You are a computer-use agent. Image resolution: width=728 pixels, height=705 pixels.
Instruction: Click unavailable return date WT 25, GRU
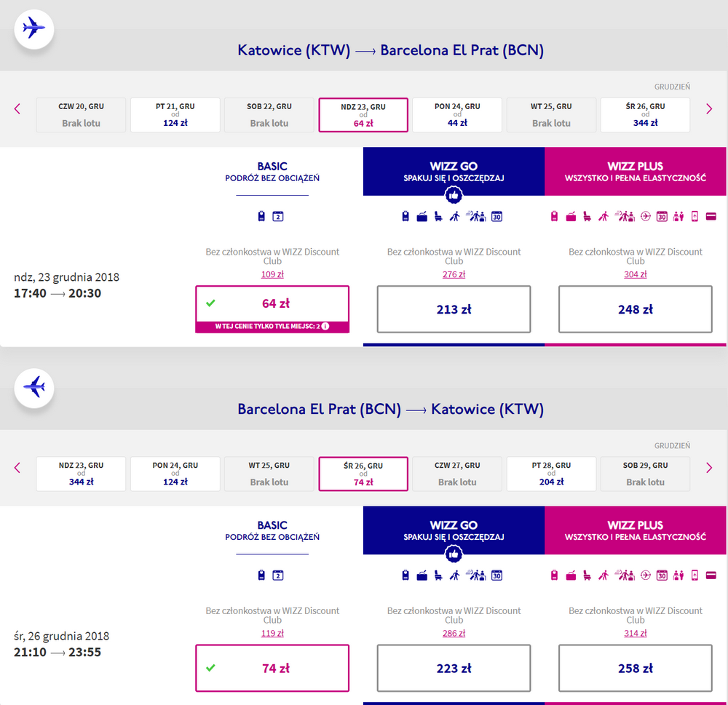click(269, 474)
